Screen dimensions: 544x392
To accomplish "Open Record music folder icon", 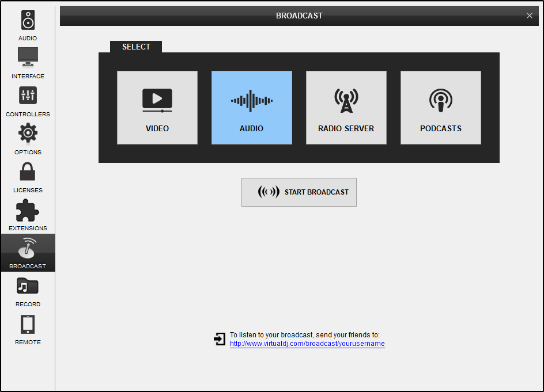I will click(28, 286).
